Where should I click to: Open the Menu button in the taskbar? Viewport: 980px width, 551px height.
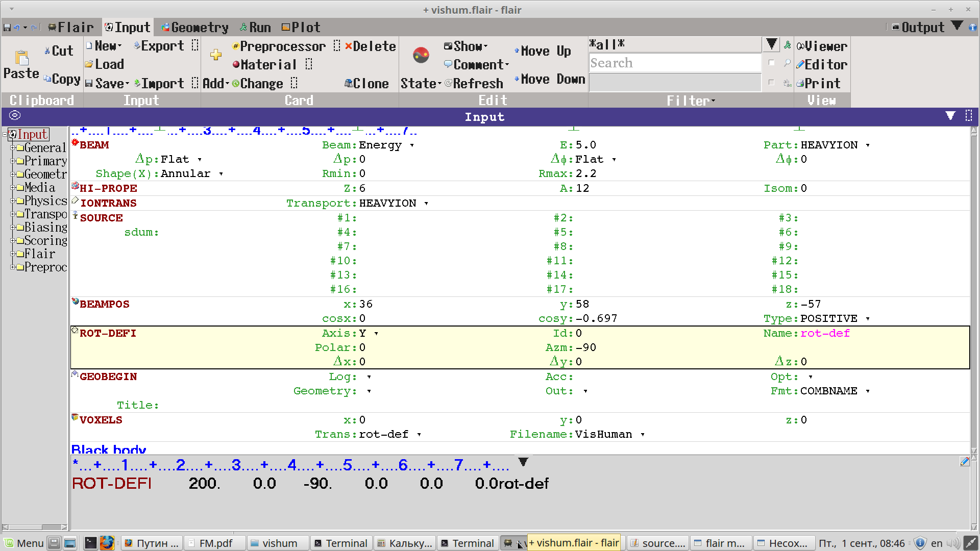pos(24,543)
